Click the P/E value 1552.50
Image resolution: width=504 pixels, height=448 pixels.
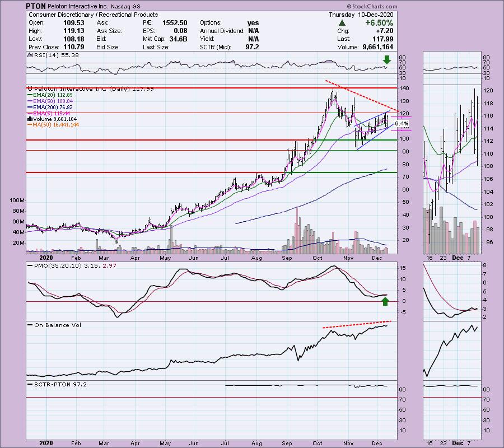pyautogui.click(x=175, y=23)
